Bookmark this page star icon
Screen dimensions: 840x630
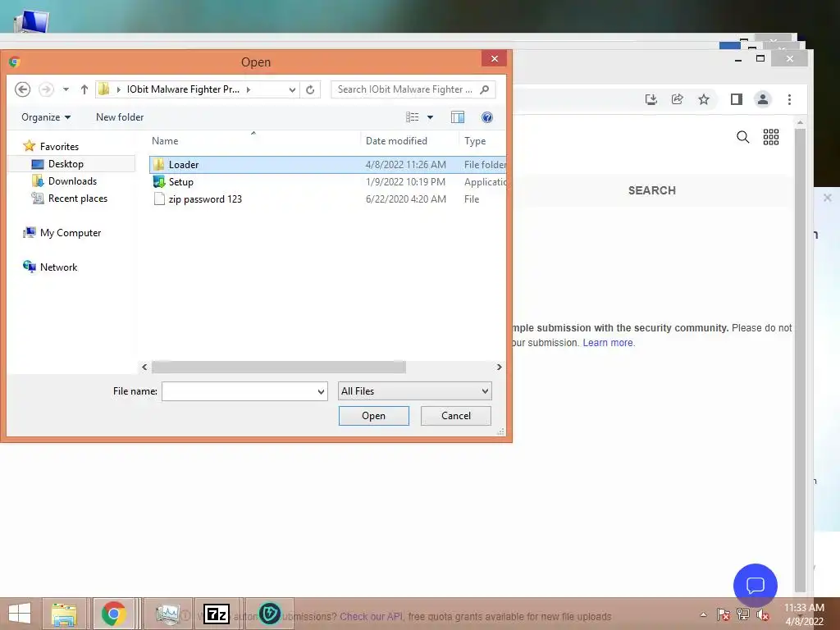[x=704, y=99]
